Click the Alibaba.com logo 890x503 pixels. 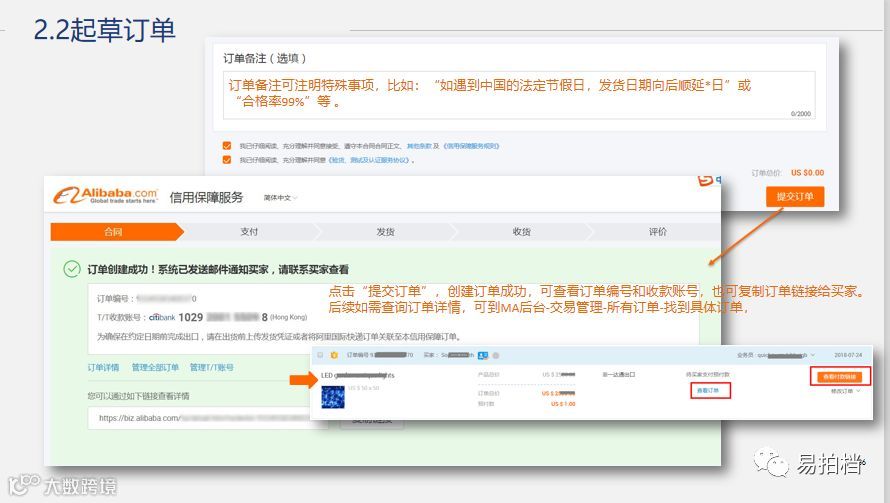(x=105, y=196)
